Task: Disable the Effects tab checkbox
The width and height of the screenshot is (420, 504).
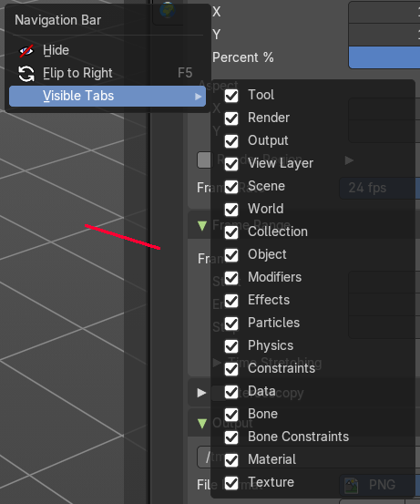Action: point(231,301)
